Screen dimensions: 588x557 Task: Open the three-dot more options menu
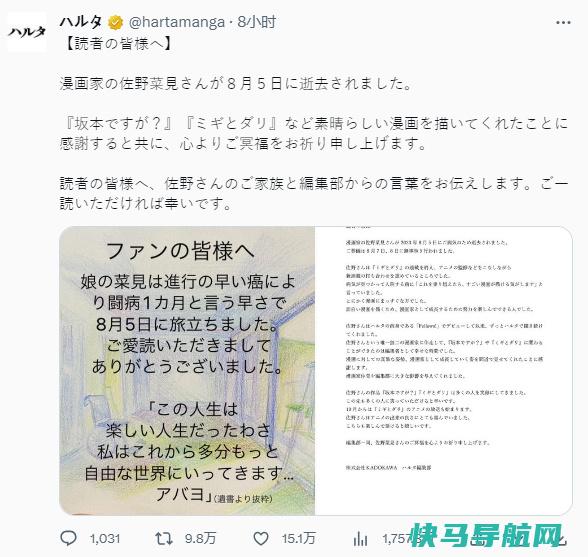(563, 23)
